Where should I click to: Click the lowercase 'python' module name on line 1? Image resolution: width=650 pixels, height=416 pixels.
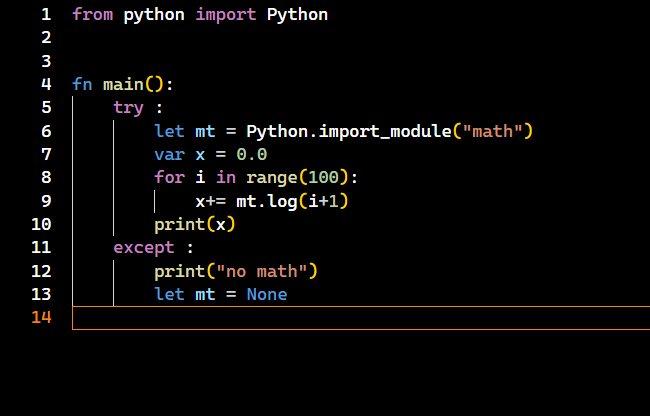pyautogui.click(x=154, y=15)
